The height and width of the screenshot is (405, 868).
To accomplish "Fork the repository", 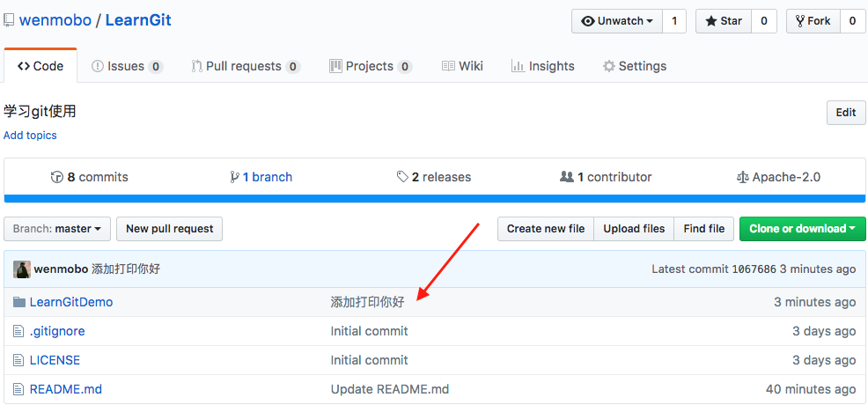I will [813, 21].
